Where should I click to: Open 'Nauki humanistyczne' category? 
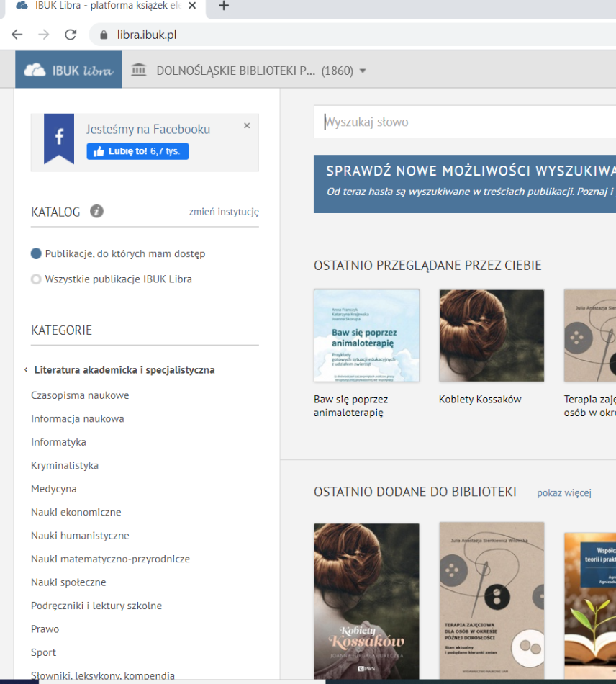point(80,536)
